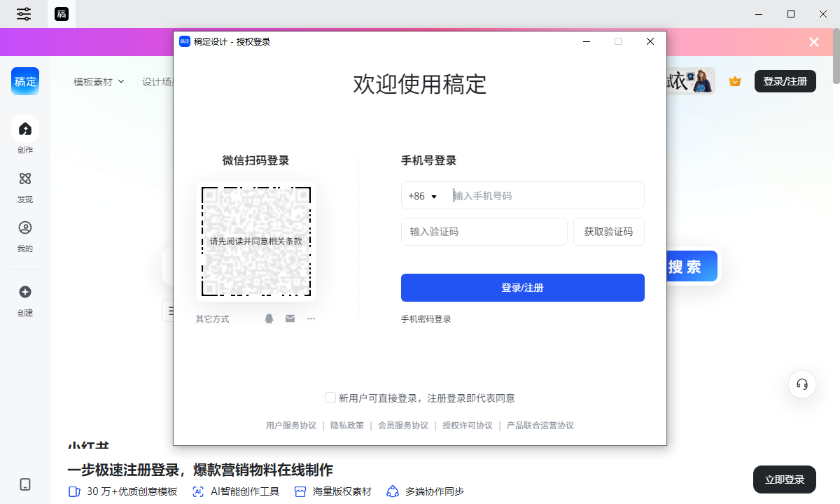Open 创作 in the left sidebar

coord(25,135)
